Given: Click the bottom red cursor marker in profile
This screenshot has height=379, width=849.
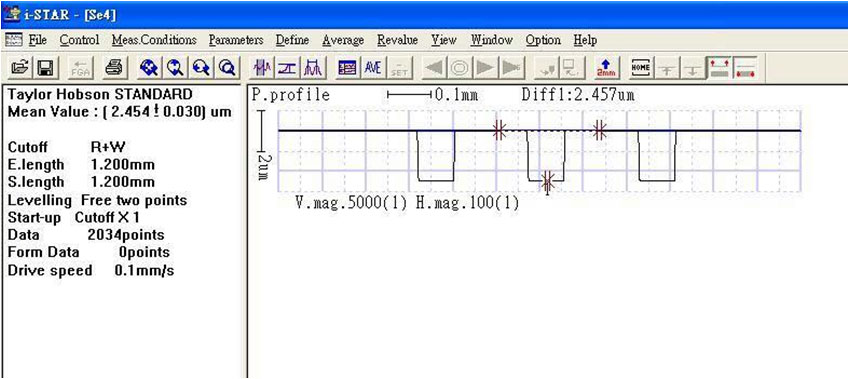Looking at the screenshot, I should click(x=547, y=182).
